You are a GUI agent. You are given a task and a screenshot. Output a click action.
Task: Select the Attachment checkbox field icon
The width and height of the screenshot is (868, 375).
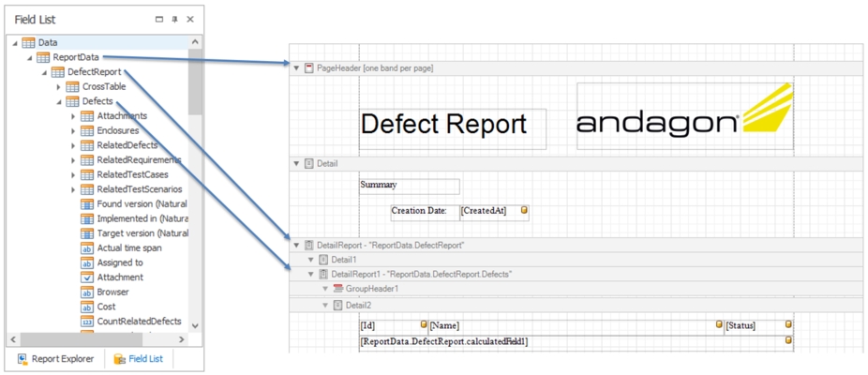coord(87,277)
